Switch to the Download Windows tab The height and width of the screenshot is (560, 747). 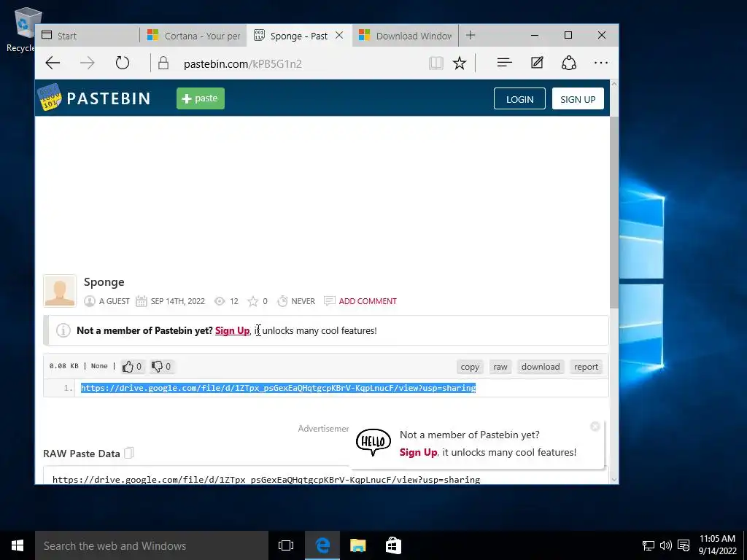405,36
